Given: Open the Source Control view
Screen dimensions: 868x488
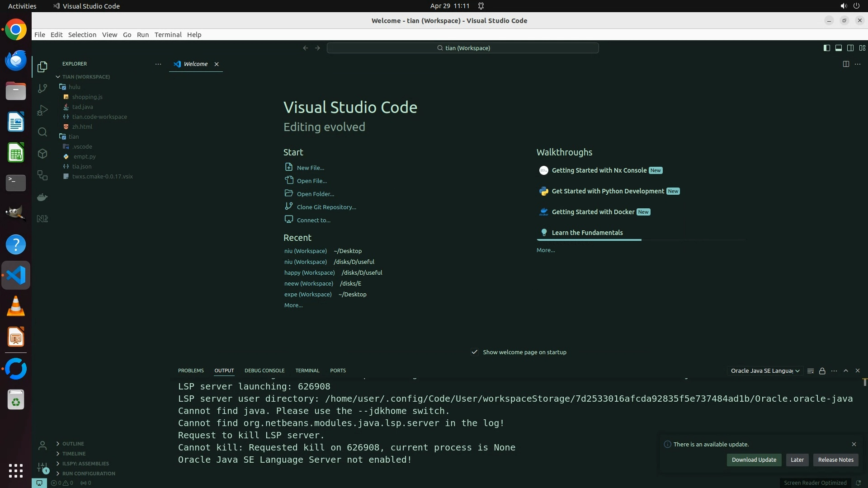Looking at the screenshot, I should pos(42,89).
